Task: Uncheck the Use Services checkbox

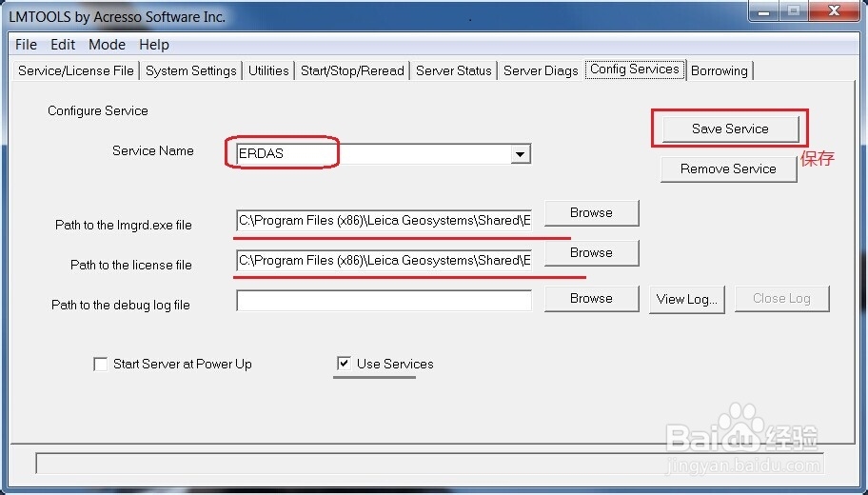Action: (344, 364)
